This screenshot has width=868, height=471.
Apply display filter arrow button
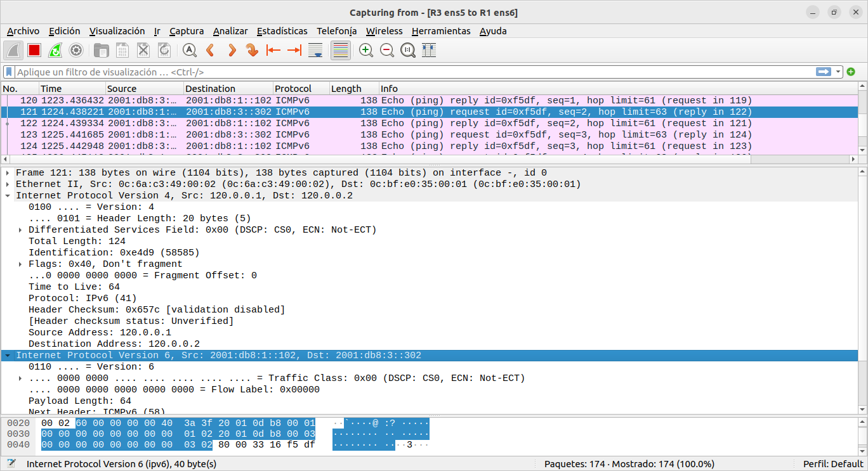(x=824, y=72)
